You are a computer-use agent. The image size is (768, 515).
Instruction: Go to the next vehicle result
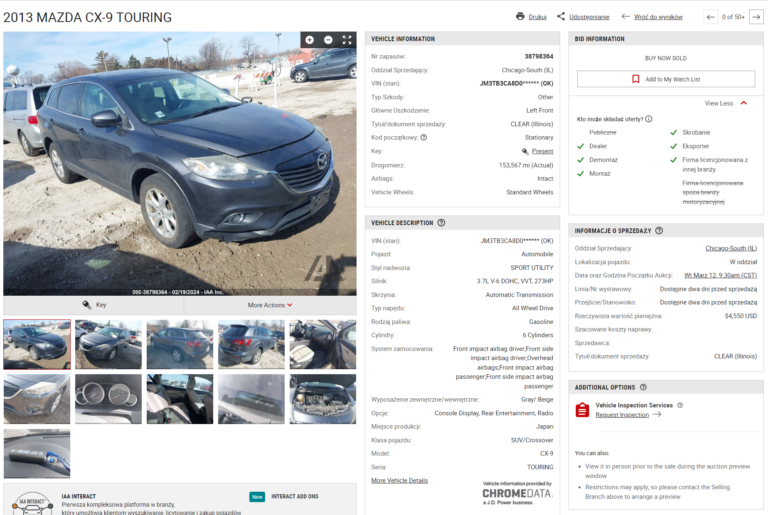point(756,17)
